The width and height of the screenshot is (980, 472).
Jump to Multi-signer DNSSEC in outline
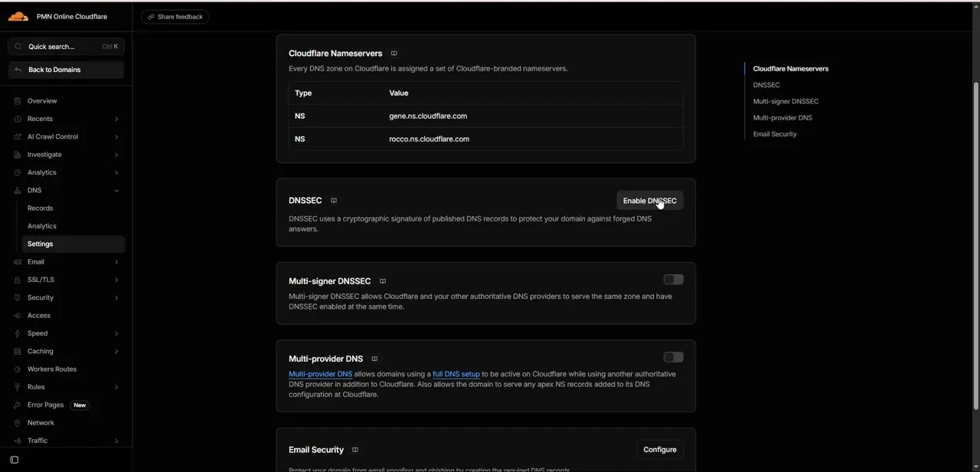click(x=786, y=101)
